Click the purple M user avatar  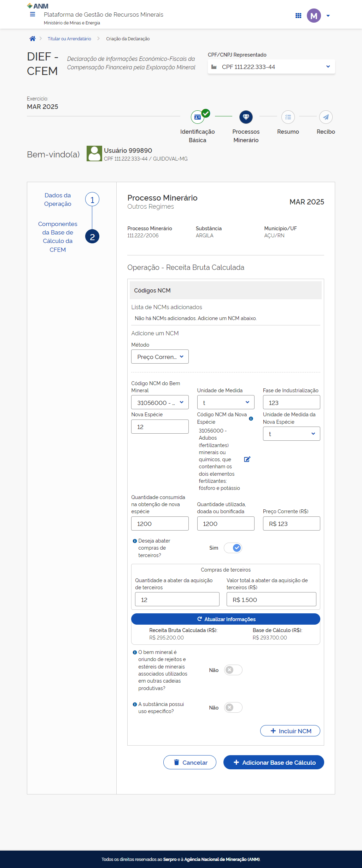pyautogui.click(x=314, y=16)
